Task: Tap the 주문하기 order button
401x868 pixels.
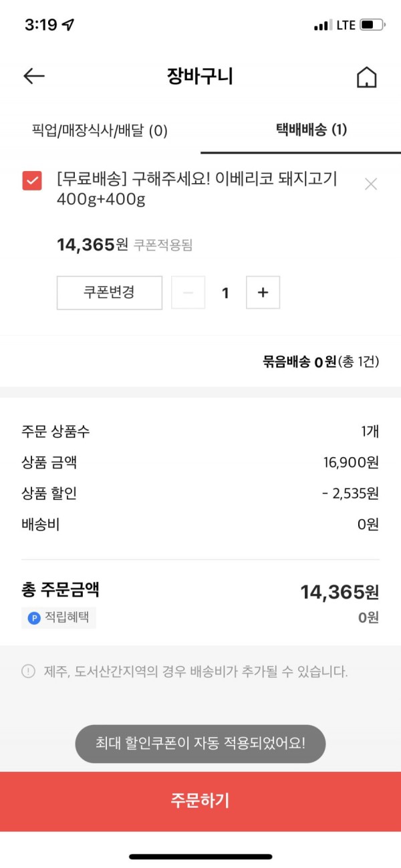Action: pos(200,801)
